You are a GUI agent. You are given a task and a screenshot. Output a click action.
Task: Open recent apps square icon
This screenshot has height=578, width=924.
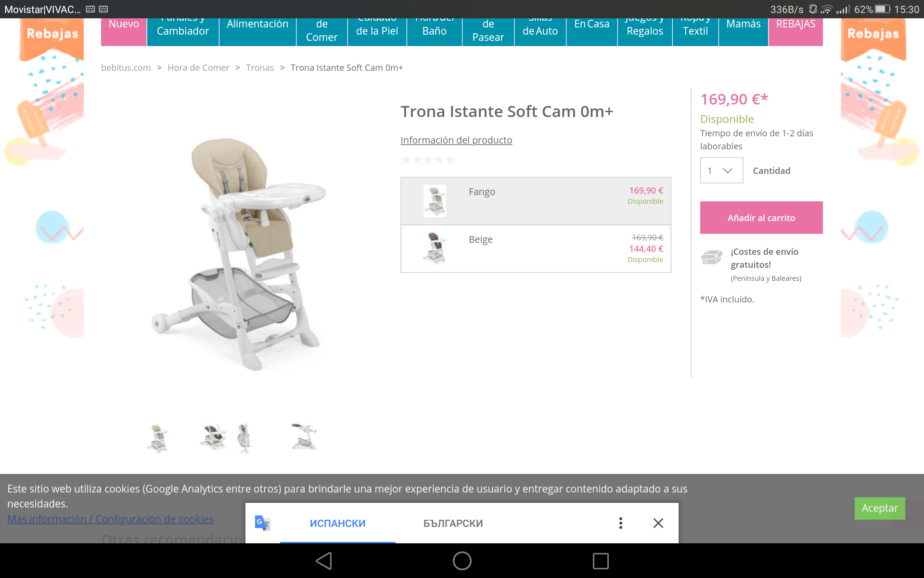pyautogui.click(x=601, y=561)
